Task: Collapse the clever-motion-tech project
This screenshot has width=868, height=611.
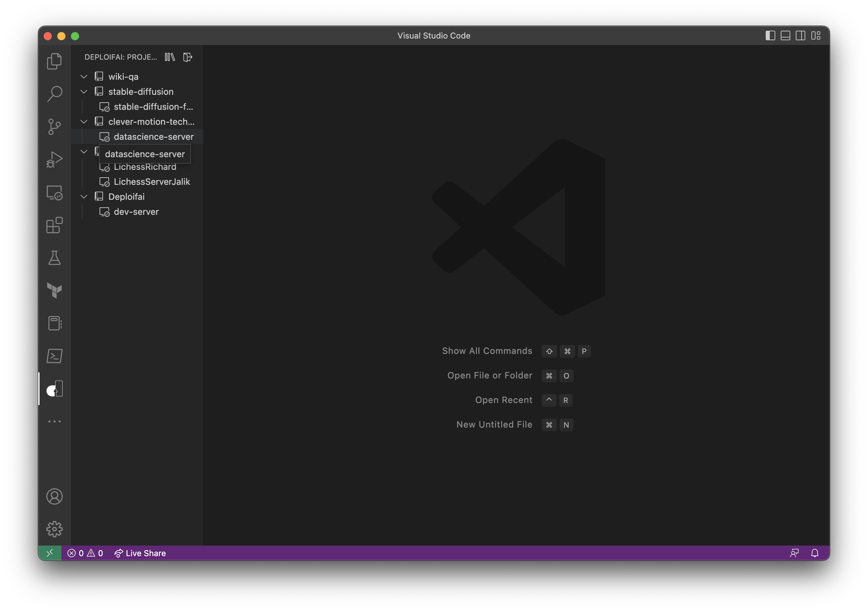Action: point(84,122)
